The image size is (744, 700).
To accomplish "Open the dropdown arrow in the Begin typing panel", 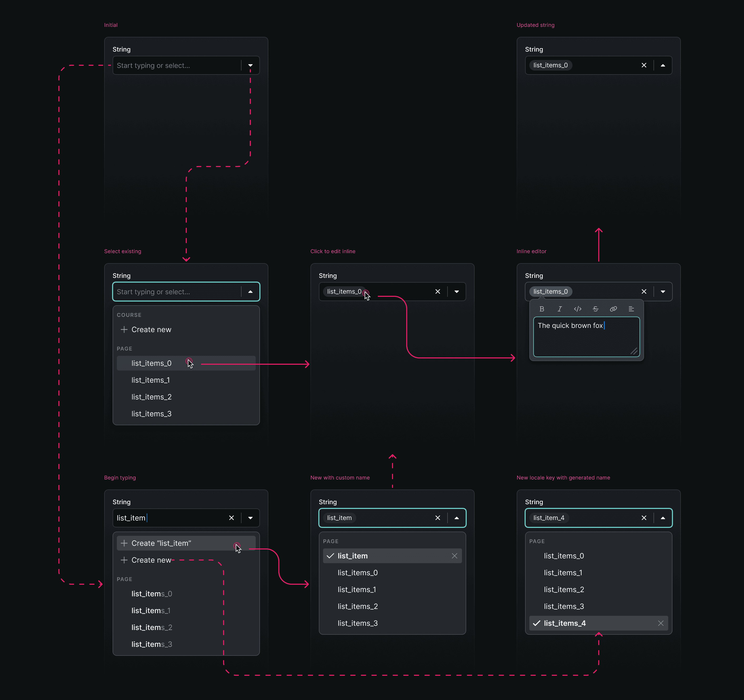I will coord(250,518).
